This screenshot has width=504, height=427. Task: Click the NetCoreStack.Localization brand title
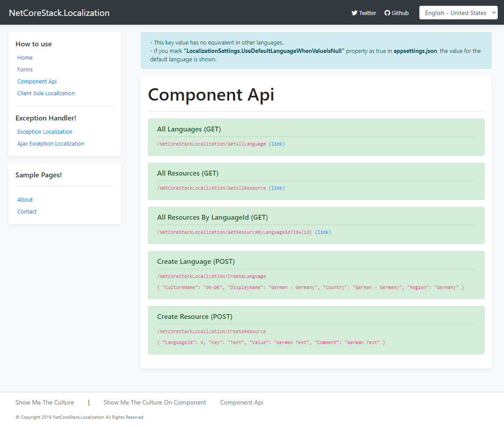click(x=59, y=13)
